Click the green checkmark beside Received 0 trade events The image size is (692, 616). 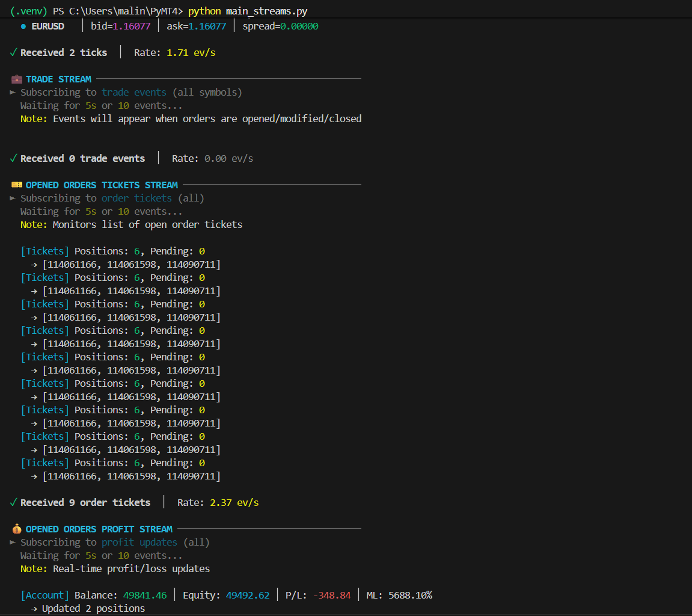coord(13,158)
